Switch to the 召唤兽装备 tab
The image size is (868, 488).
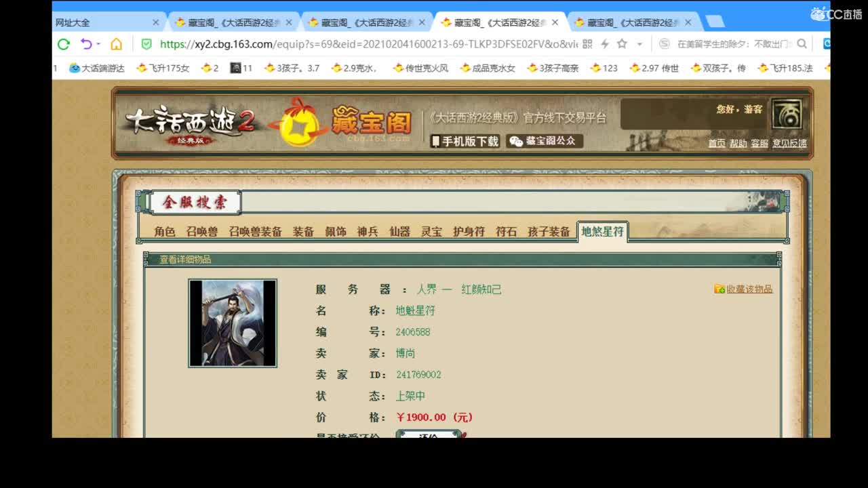click(x=255, y=232)
